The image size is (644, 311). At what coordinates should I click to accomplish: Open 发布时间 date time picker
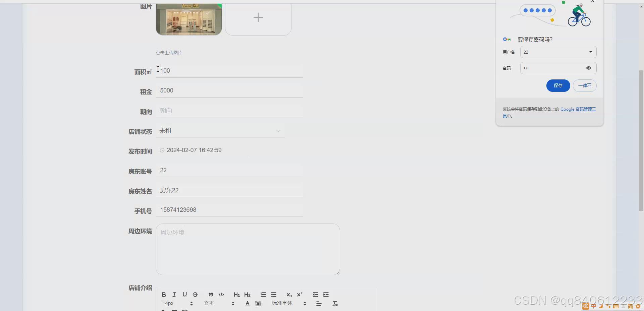[x=202, y=150]
